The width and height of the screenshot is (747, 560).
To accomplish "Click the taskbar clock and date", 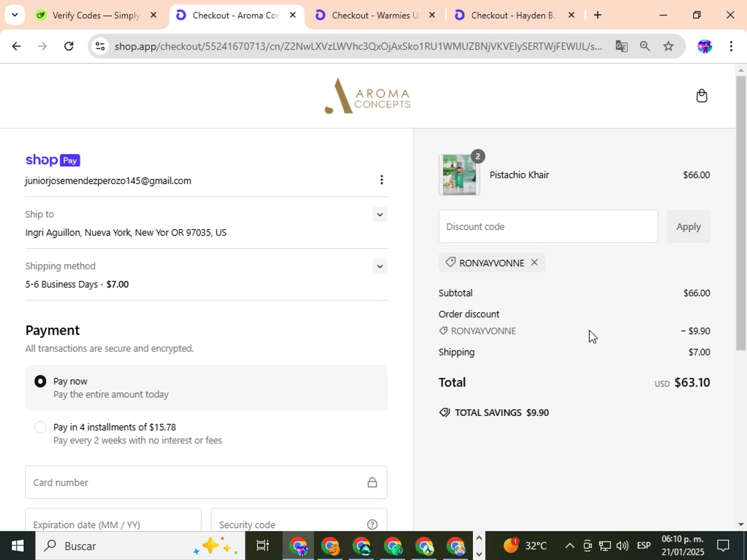I will [683, 546].
